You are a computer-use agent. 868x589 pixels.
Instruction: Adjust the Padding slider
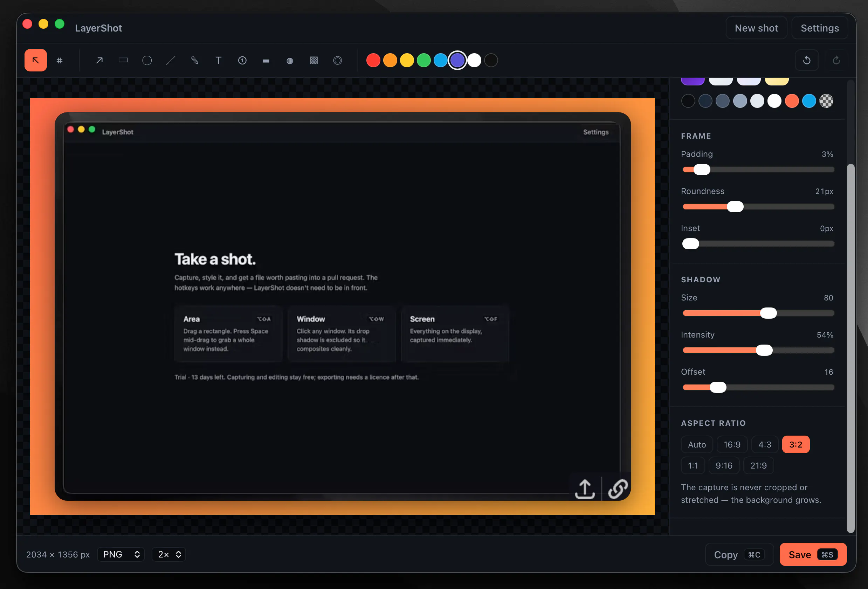tap(759, 169)
